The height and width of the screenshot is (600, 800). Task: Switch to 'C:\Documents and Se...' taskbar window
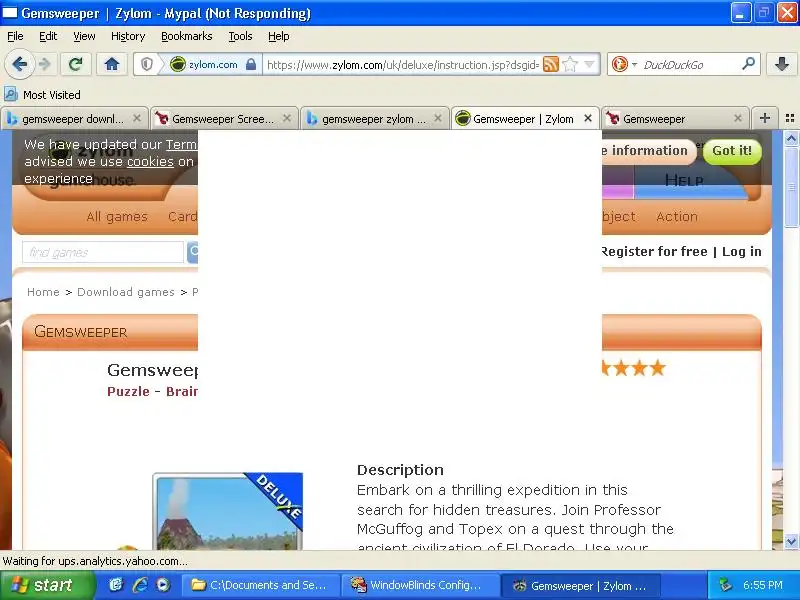tap(262, 585)
